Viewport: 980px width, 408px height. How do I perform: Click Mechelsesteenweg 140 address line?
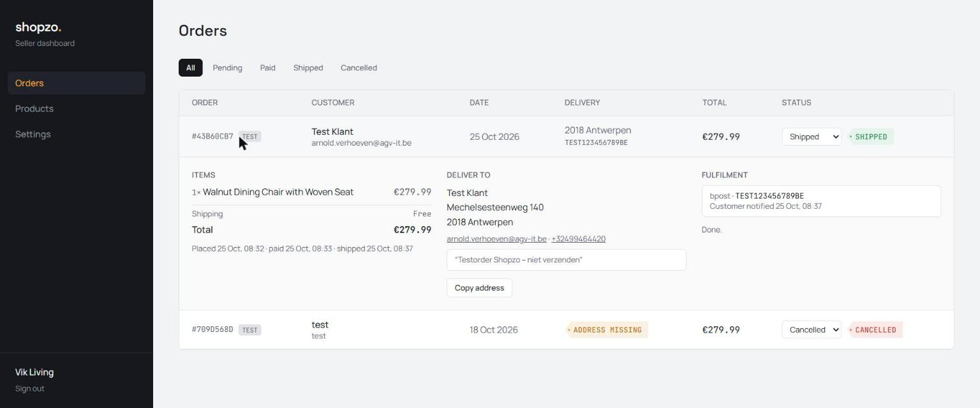coord(495,208)
